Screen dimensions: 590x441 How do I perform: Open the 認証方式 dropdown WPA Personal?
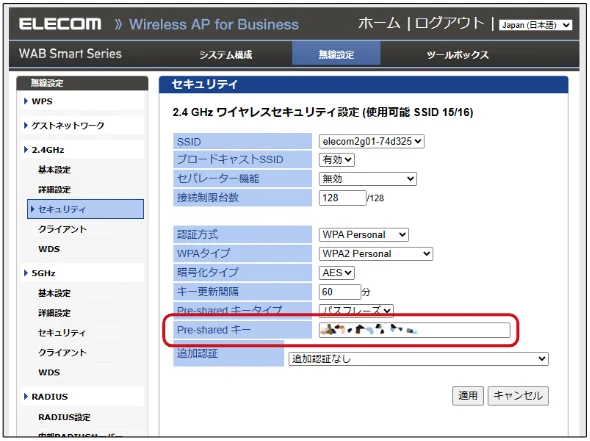(x=363, y=235)
